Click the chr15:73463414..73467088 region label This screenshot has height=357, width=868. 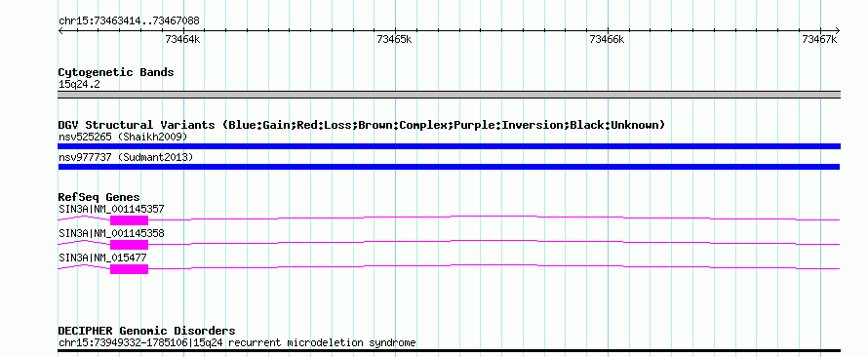pos(129,21)
